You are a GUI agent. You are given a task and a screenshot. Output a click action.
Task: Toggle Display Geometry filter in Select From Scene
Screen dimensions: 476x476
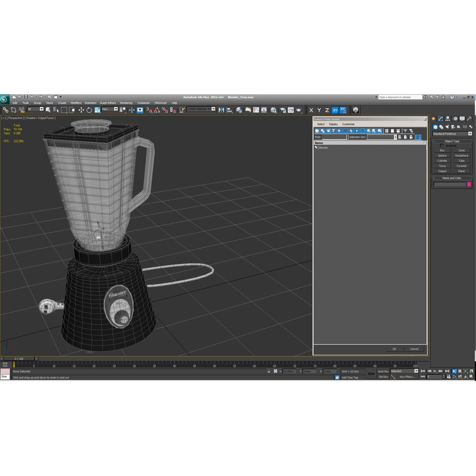(x=317, y=131)
